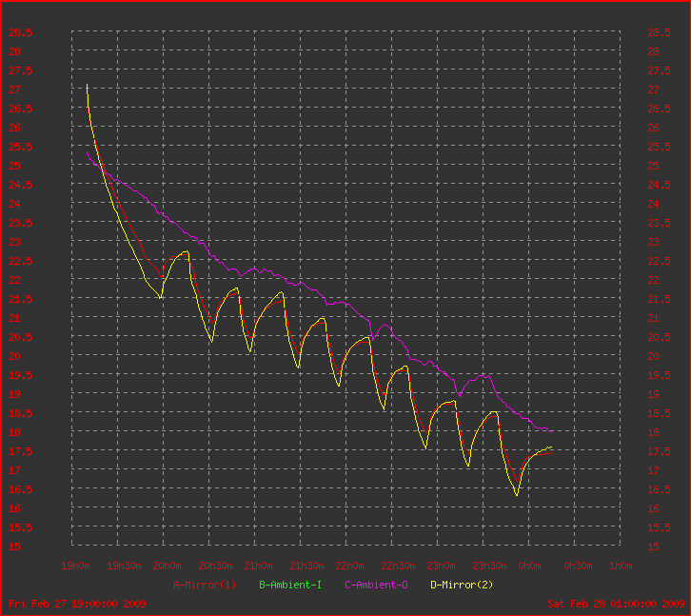Click the end date 'Sat Feb 28 01:00:00 2009'
The image size is (691, 616).
coord(616,604)
